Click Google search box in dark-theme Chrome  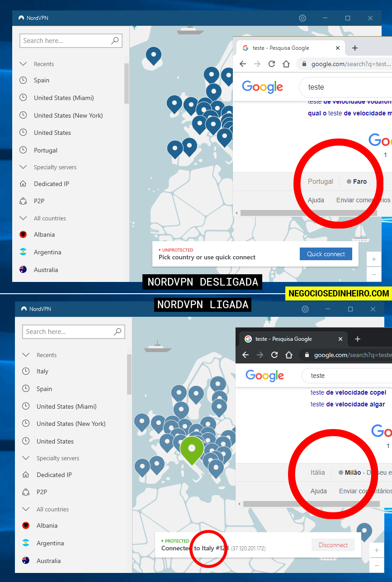(347, 376)
